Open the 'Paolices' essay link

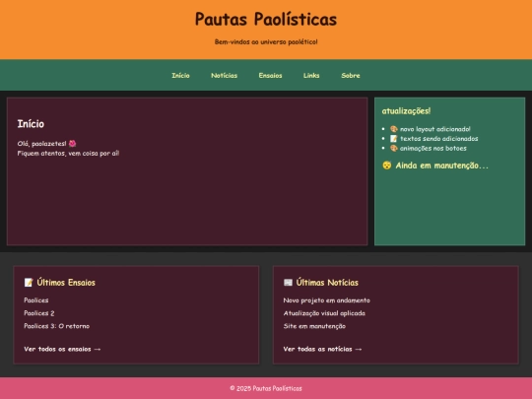coord(36,300)
